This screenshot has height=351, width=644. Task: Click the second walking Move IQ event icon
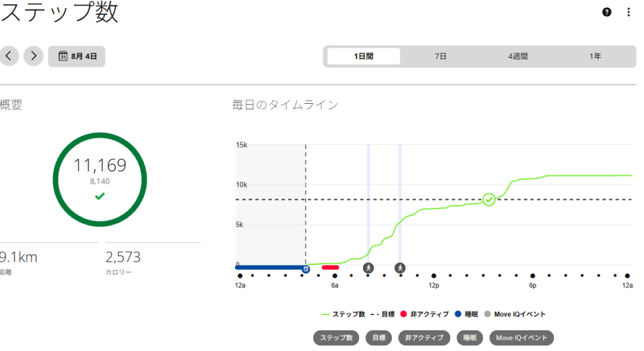coord(400,269)
